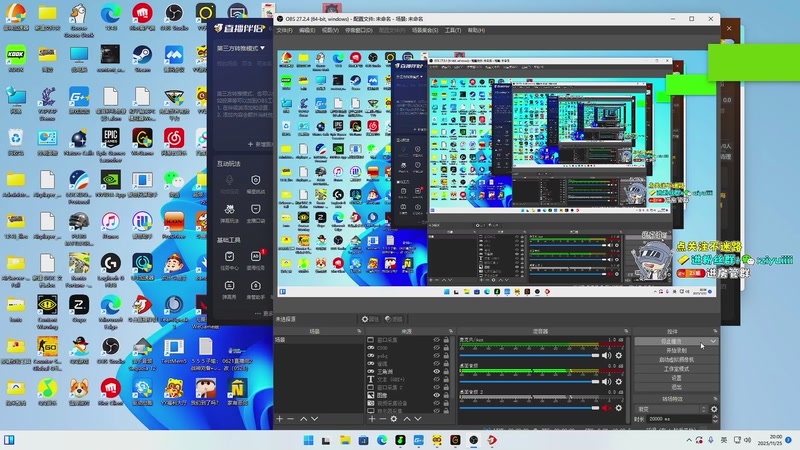Viewport: 800px width, 450px height.
Task: Click the 属性 button above sources
Action: tap(370, 319)
